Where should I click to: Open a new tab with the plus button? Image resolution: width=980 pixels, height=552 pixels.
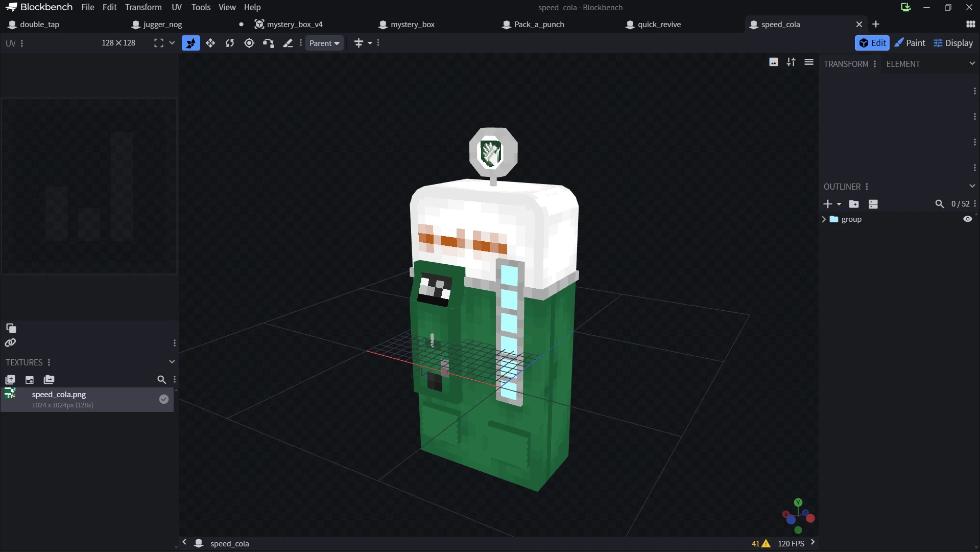coord(876,24)
